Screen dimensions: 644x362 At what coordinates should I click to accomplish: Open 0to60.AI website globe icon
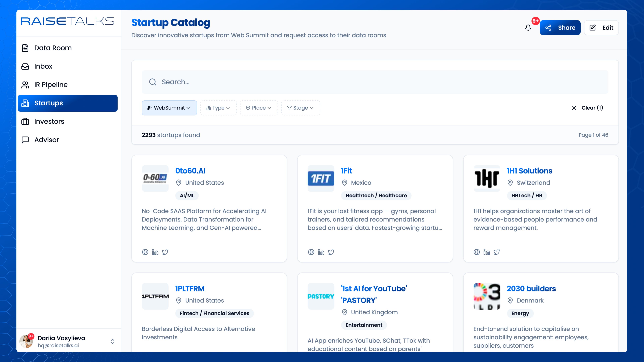coord(145,252)
